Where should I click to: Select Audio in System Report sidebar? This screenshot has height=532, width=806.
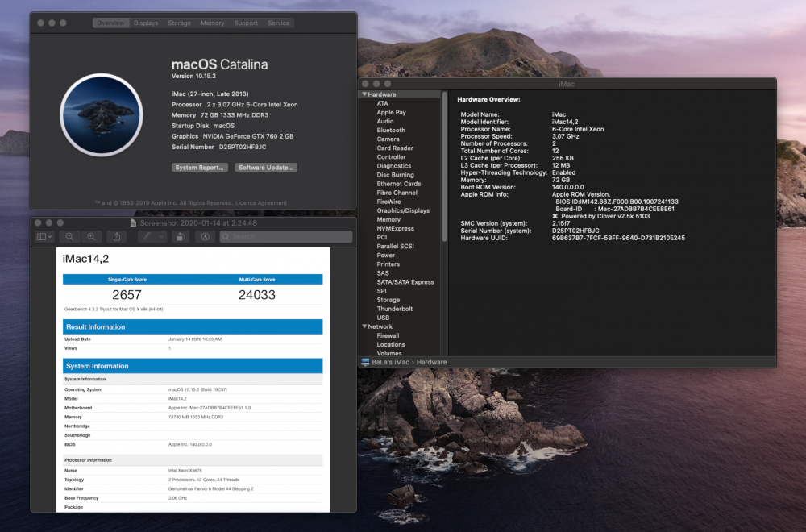tap(385, 121)
